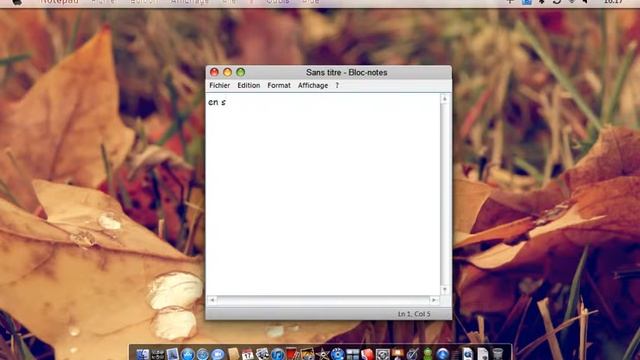Open the ? help menu in Bloc-notes
Viewport: 640px width, 360px height.
point(337,85)
